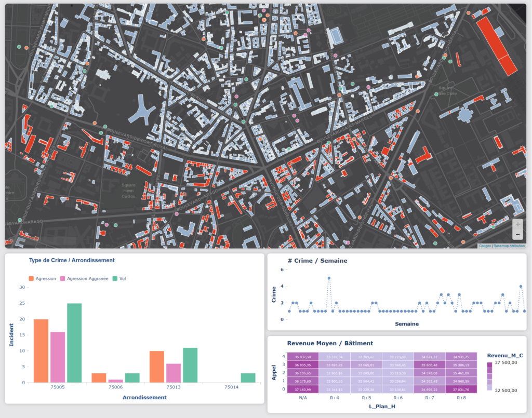This screenshot has height=418, width=532.
Task: Click the large red building on map
Action: tap(497, 46)
